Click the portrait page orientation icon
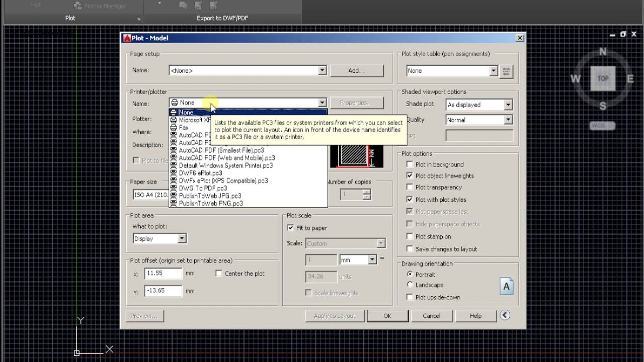The width and height of the screenshot is (644, 362). pos(506,286)
